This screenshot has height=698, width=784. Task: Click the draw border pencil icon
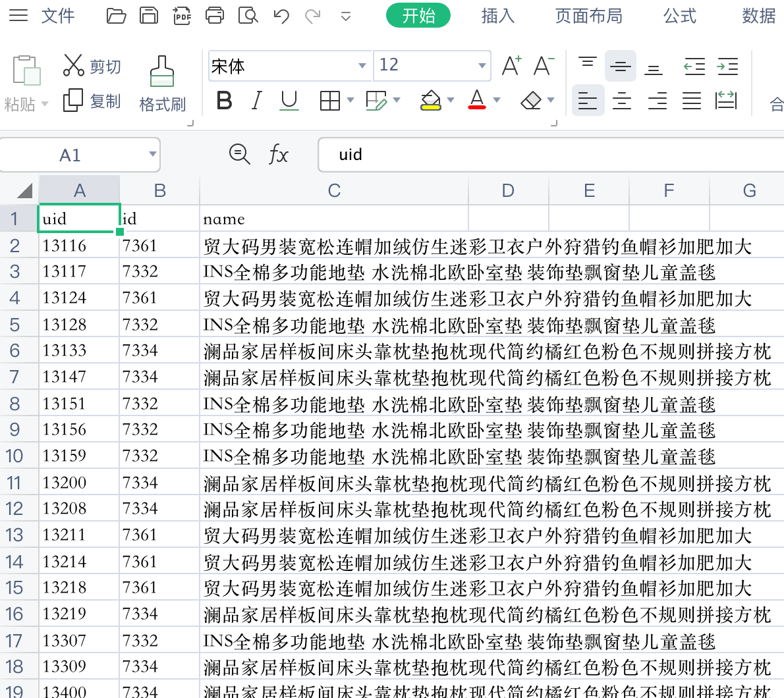[376, 101]
